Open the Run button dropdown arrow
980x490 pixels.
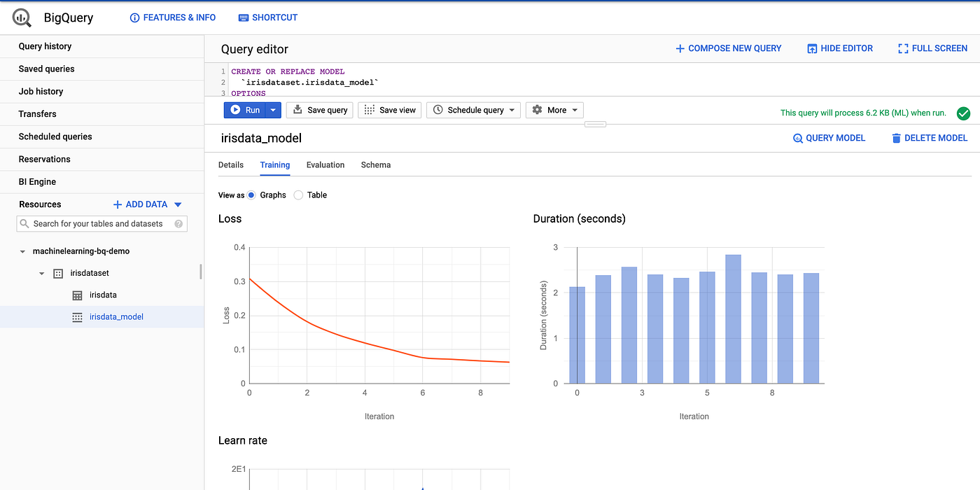click(x=272, y=110)
